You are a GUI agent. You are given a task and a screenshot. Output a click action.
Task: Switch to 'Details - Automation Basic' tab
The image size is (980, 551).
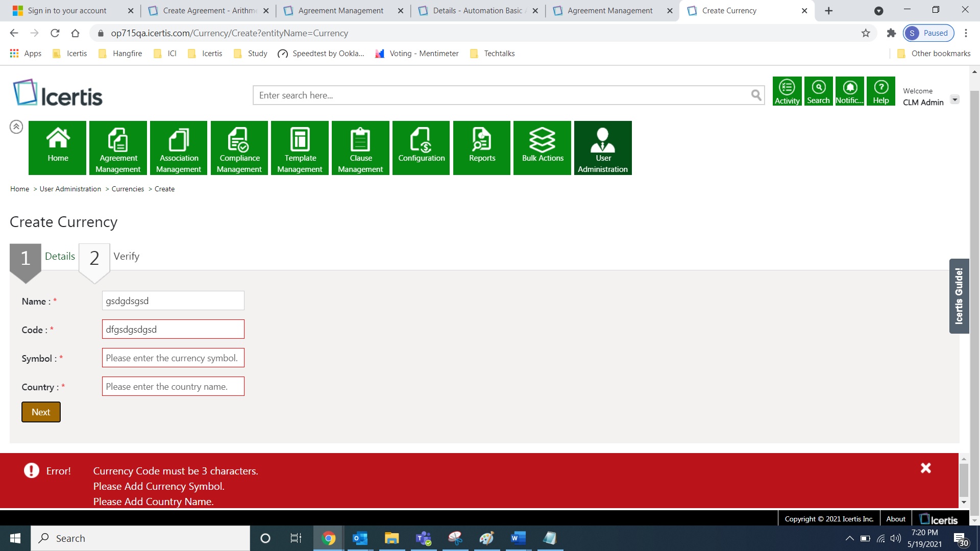point(478,11)
